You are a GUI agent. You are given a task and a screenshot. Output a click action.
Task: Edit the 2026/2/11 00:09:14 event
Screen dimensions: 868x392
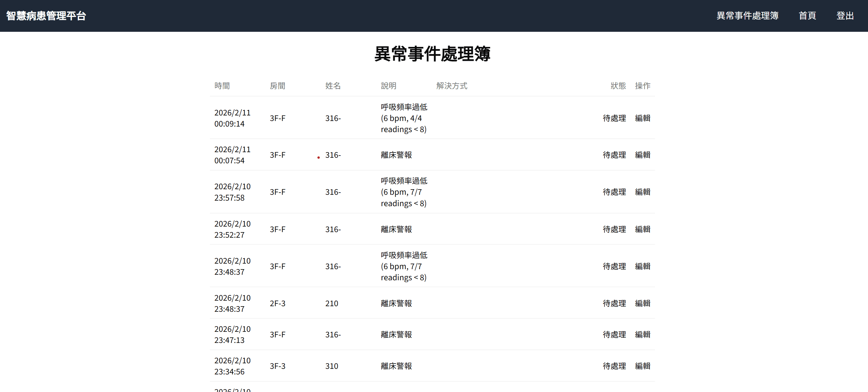pos(642,118)
